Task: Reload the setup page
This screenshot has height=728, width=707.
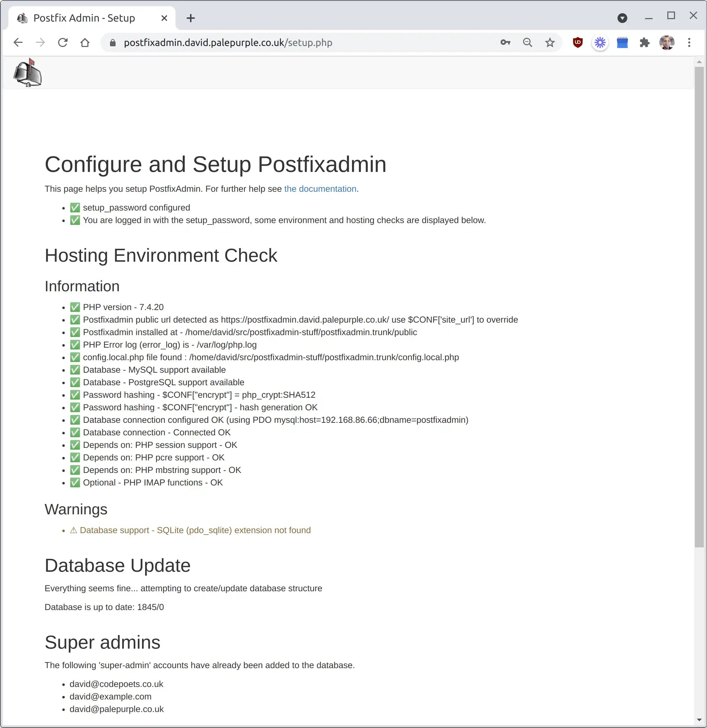Action: (x=63, y=43)
